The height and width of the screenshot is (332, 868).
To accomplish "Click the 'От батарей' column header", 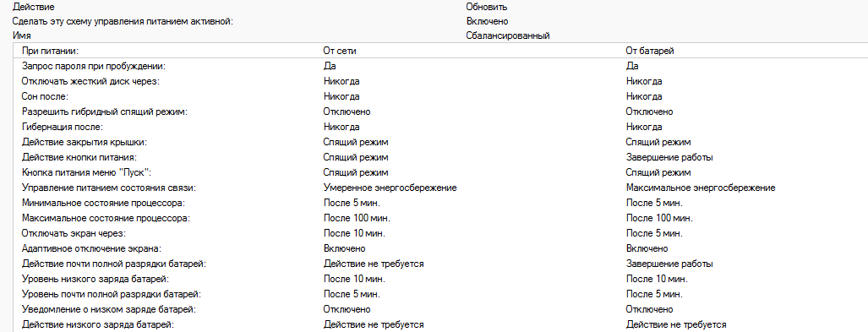I will point(650,51).
